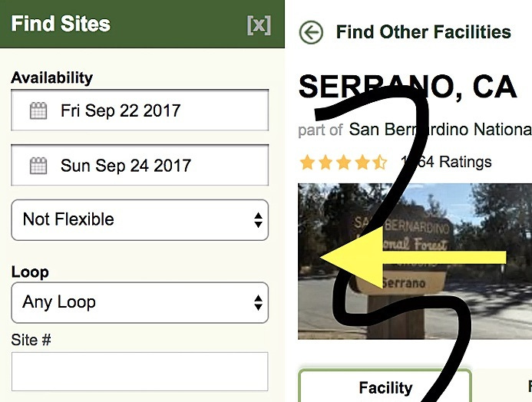
Task: Edit departure date field Sun Sep 24 2017
Action: pyautogui.click(x=140, y=165)
